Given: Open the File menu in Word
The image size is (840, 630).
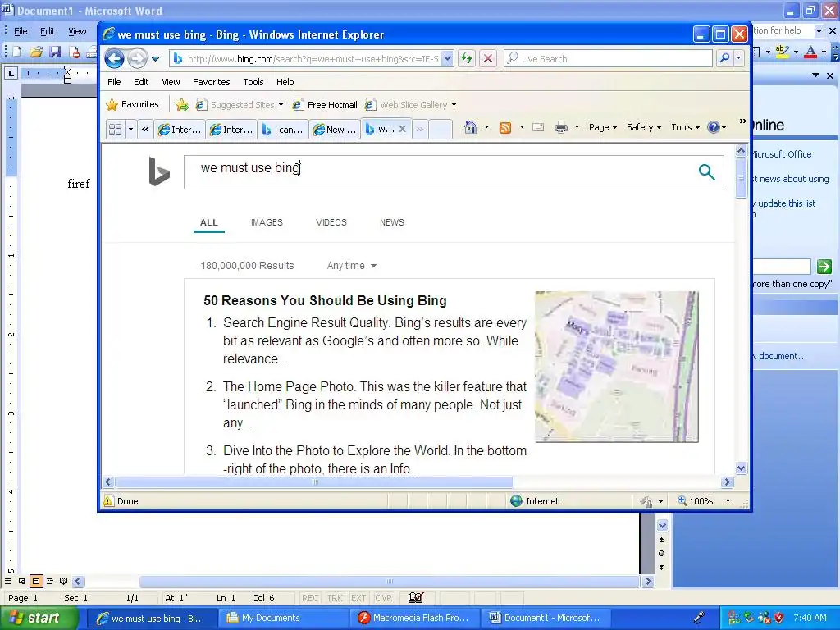Looking at the screenshot, I should pyautogui.click(x=21, y=32).
